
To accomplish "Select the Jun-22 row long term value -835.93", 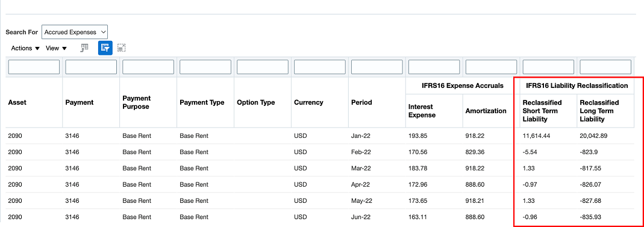I will click(x=593, y=217).
